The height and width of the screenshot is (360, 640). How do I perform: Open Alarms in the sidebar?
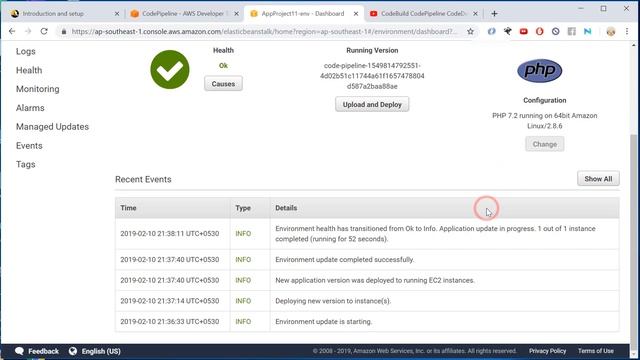click(30, 108)
